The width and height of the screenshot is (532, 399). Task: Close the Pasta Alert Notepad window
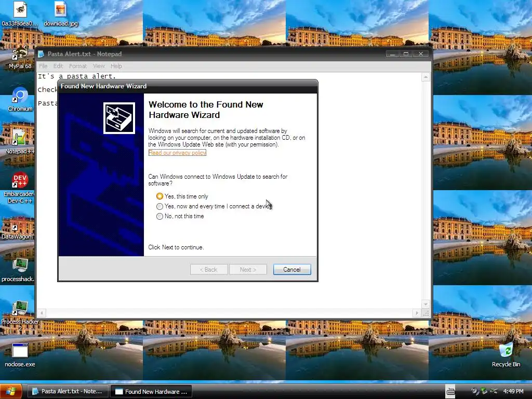(421, 54)
